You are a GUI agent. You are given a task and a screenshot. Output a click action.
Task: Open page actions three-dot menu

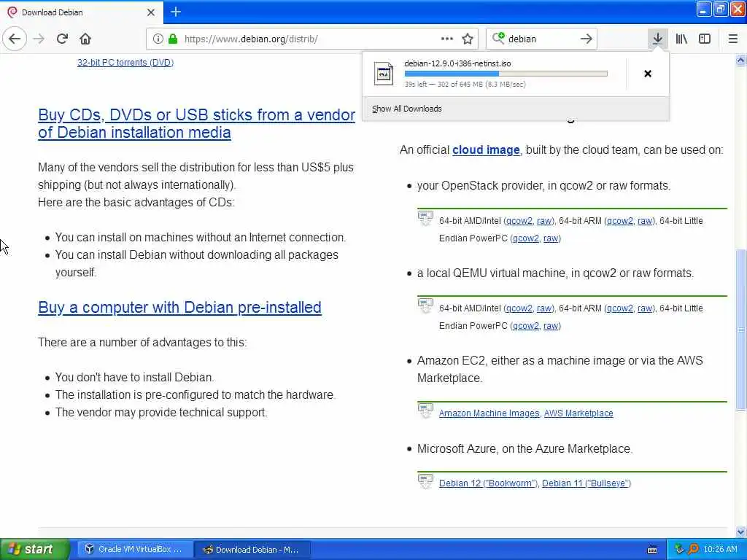click(x=447, y=39)
